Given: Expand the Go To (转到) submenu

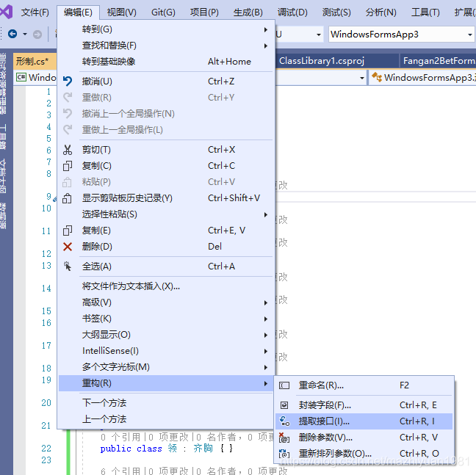Looking at the screenshot, I should [x=97, y=29].
